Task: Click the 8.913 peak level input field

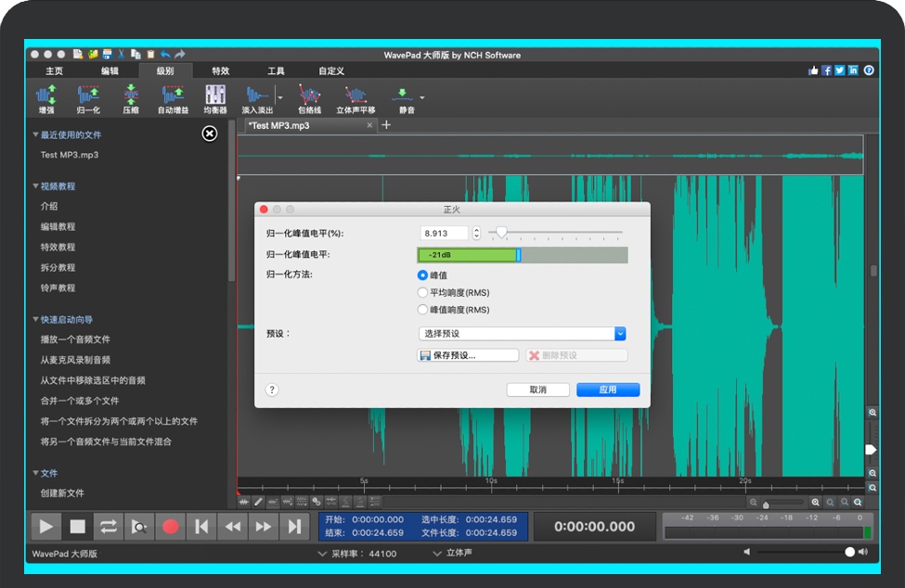Action: tap(445, 234)
